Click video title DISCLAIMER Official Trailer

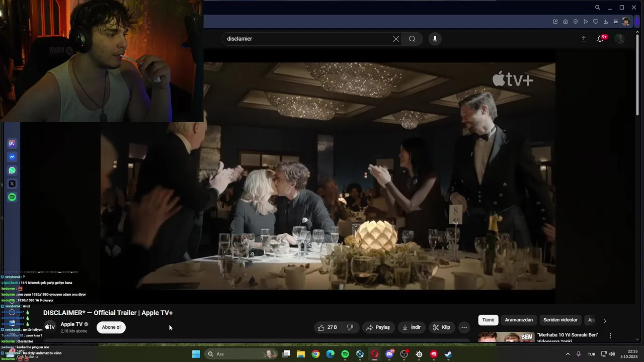[108, 313]
